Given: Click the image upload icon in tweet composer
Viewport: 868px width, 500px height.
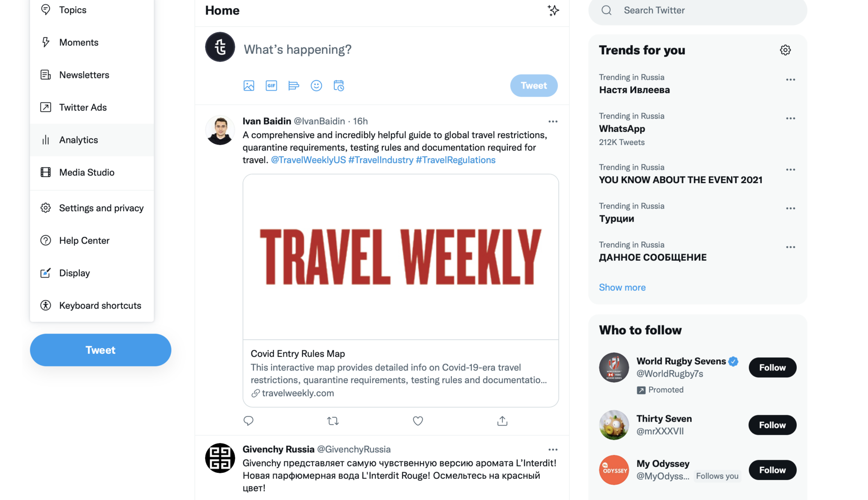Looking at the screenshot, I should (x=249, y=85).
